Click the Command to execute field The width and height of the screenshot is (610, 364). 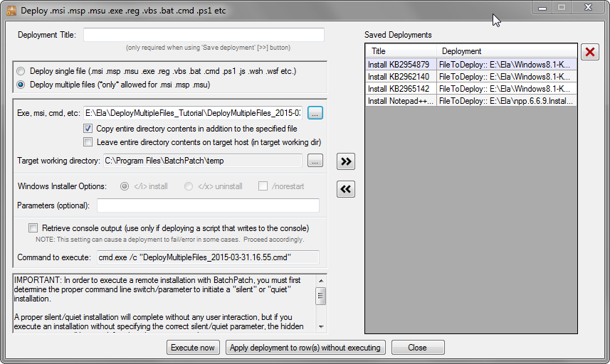click(208, 257)
